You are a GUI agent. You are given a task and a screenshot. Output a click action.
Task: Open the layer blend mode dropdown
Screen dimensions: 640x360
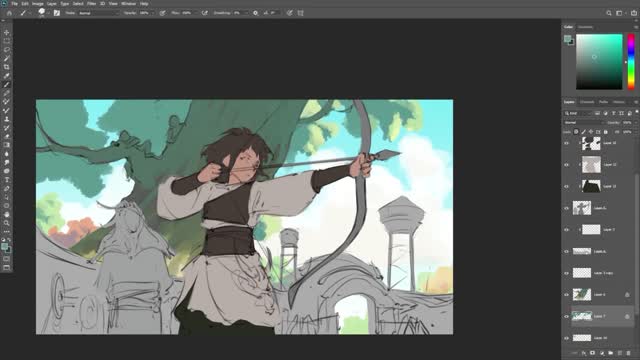(x=584, y=122)
